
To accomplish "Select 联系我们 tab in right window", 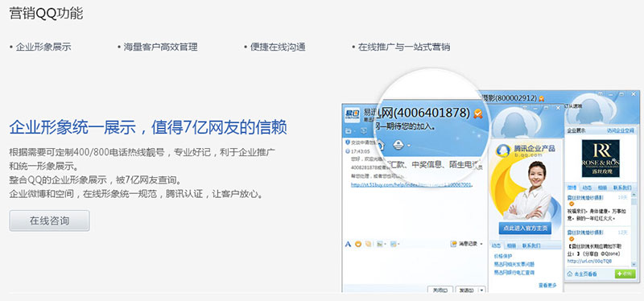I will click(622, 188).
